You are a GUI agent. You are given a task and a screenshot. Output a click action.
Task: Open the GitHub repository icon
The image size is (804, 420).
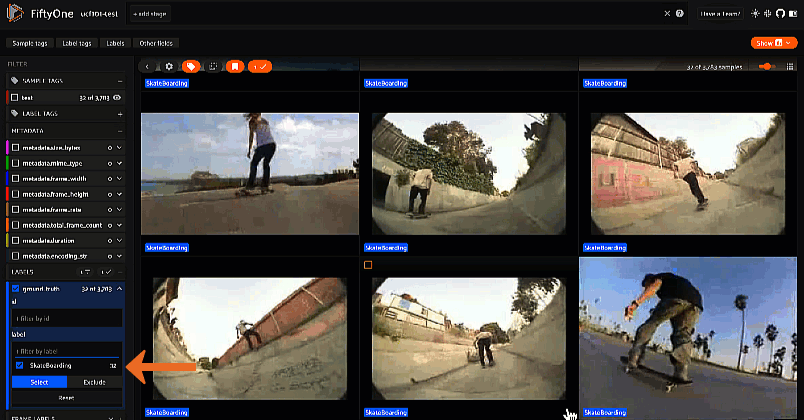(780, 14)
